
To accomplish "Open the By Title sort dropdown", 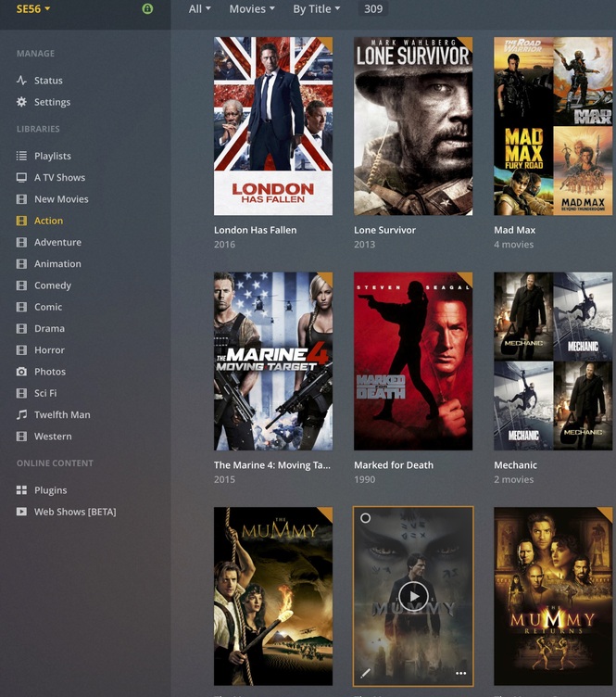I will pos(316,8).
